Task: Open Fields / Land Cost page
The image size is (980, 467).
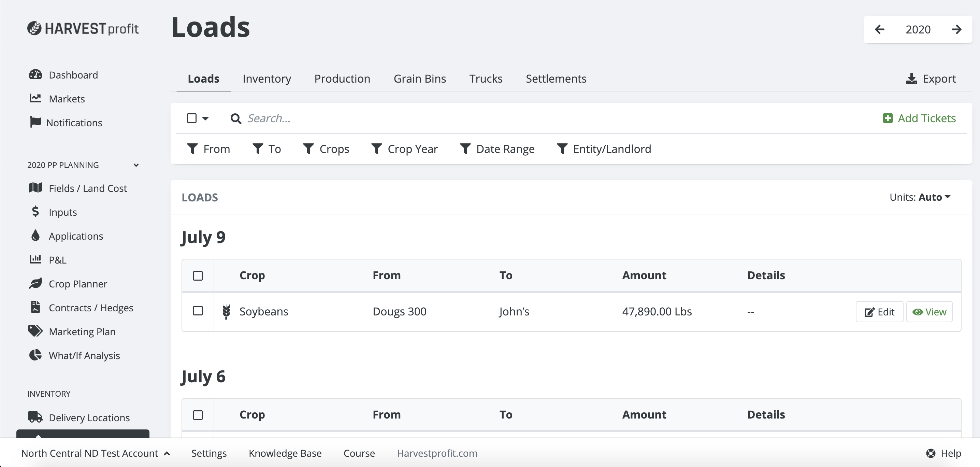Action: coord(88,188)
